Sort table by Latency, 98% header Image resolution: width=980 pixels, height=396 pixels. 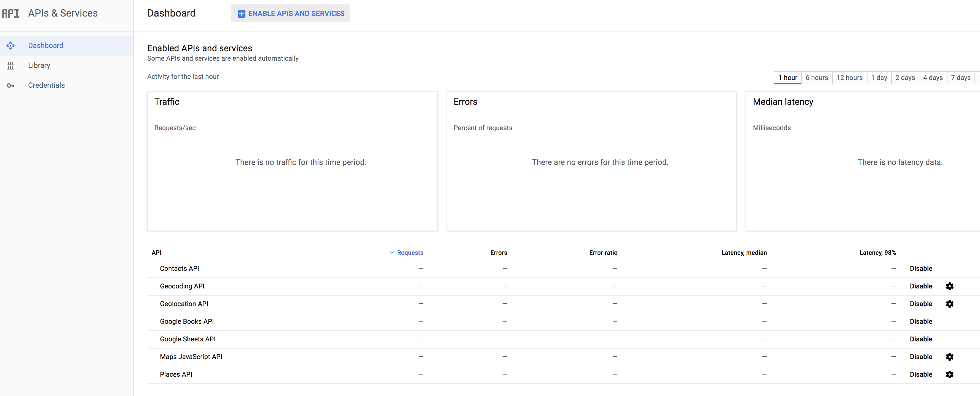point(877,253)
